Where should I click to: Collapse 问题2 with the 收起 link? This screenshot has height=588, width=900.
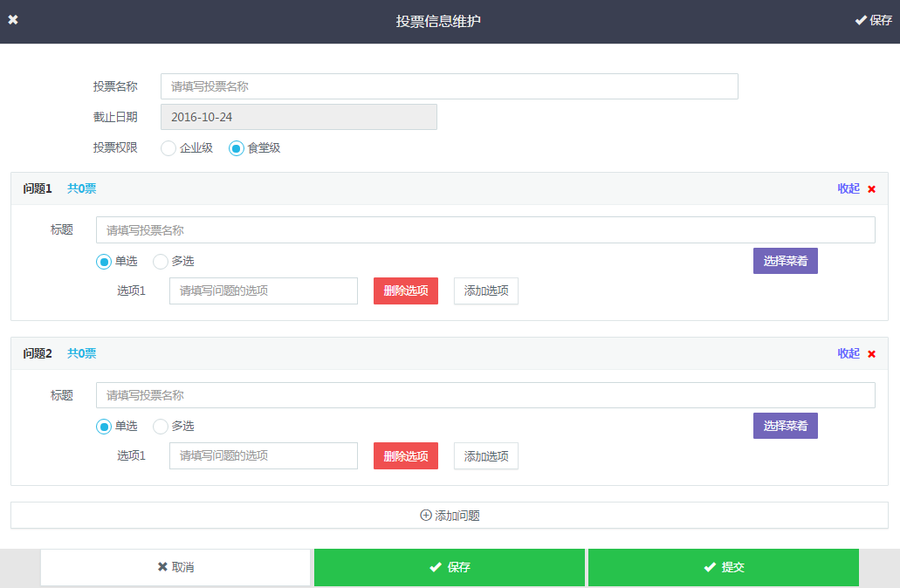click(x=848, y=353)
